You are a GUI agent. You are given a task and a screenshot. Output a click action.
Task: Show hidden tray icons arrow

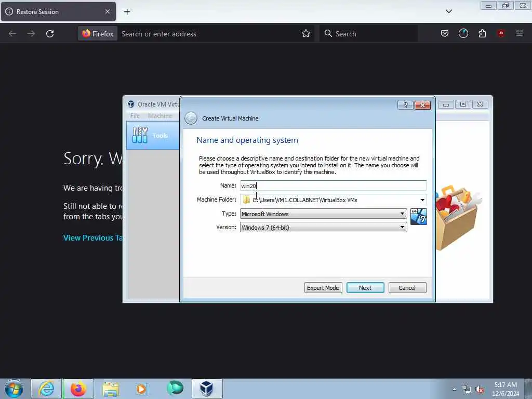[454, 389]
